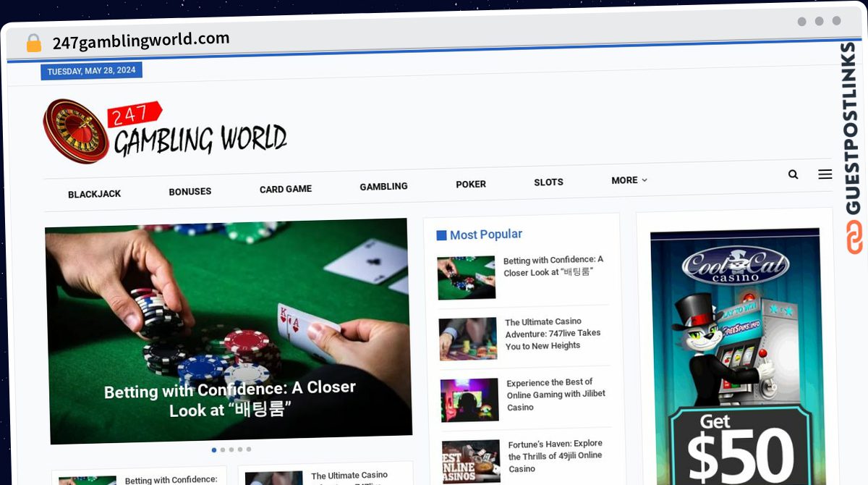The height and width of the screenshot is (485, 868).
Task: Open the CARD GAME menu item
Action: point(286,189)
